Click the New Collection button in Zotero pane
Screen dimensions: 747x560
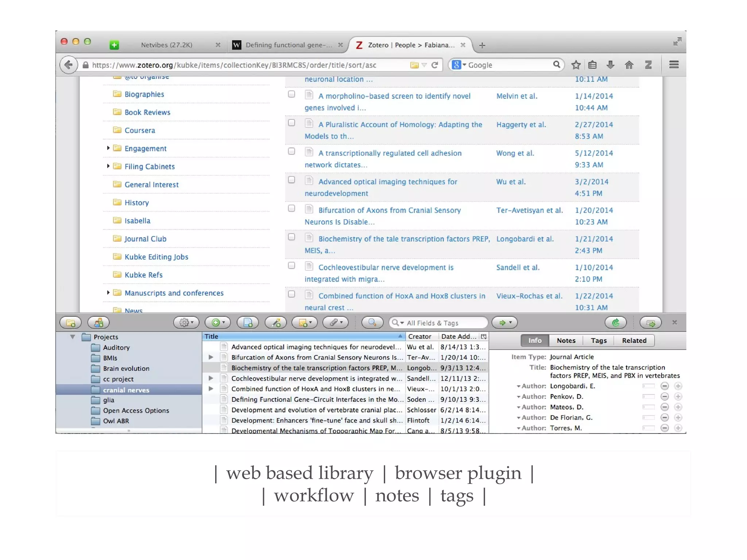click(71, 323)
